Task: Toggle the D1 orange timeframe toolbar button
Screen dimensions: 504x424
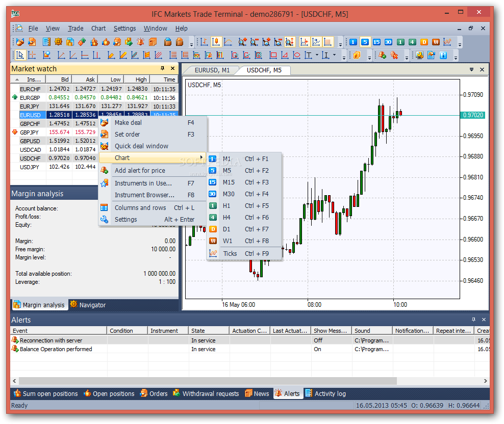Action: [x=424, y=42]
